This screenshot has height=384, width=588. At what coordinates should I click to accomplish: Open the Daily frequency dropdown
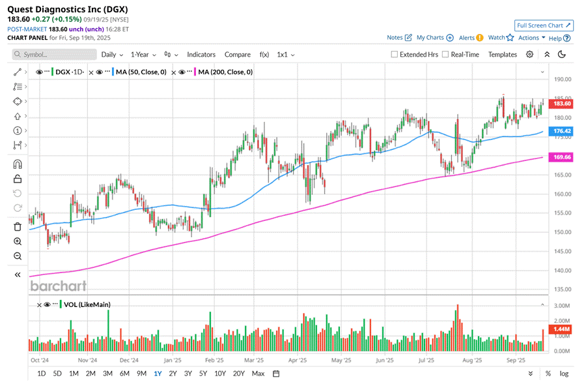click(x=112, y=55)
